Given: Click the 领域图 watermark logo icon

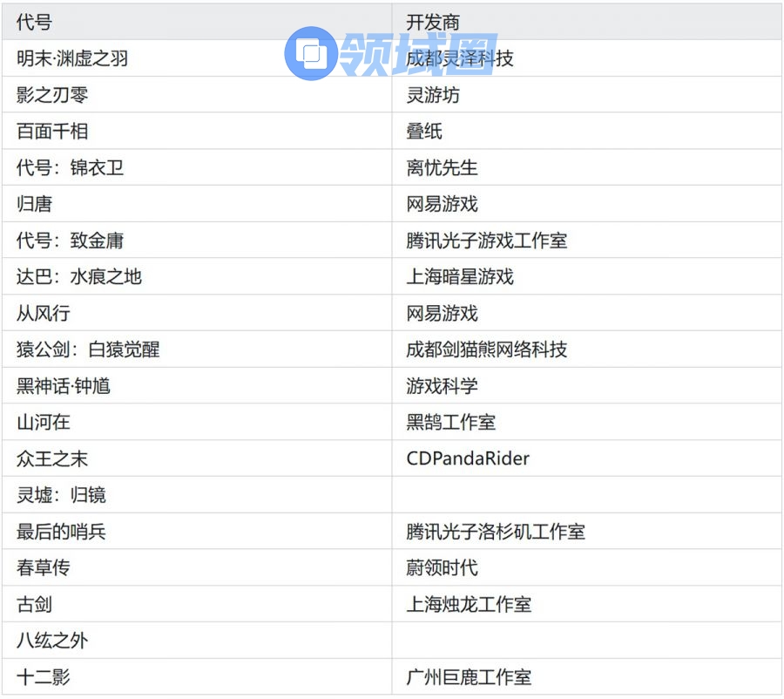Looking at the screenshot, I should [x=310, y=54].
